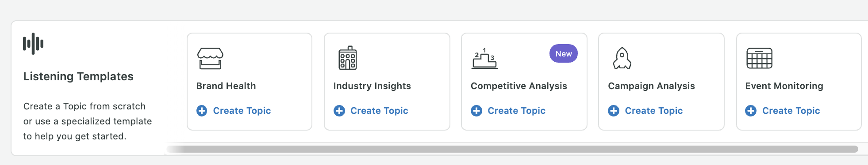Create Topic from Industry Insights template
The width and height of the screenshot is (868, 165).
tap(371, 111)
